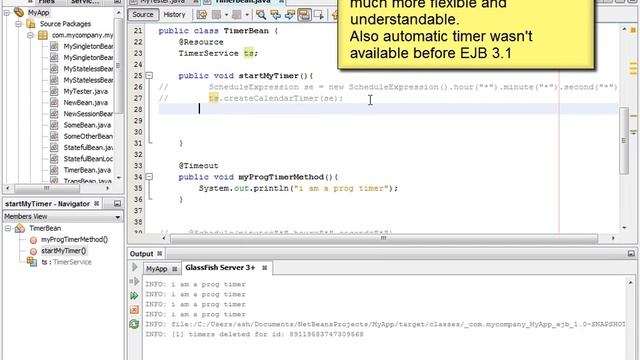Viewport: 640px width, 360px height.
Task: Click the ts field icon in Navigator
Action: click(x=32, y=262)
